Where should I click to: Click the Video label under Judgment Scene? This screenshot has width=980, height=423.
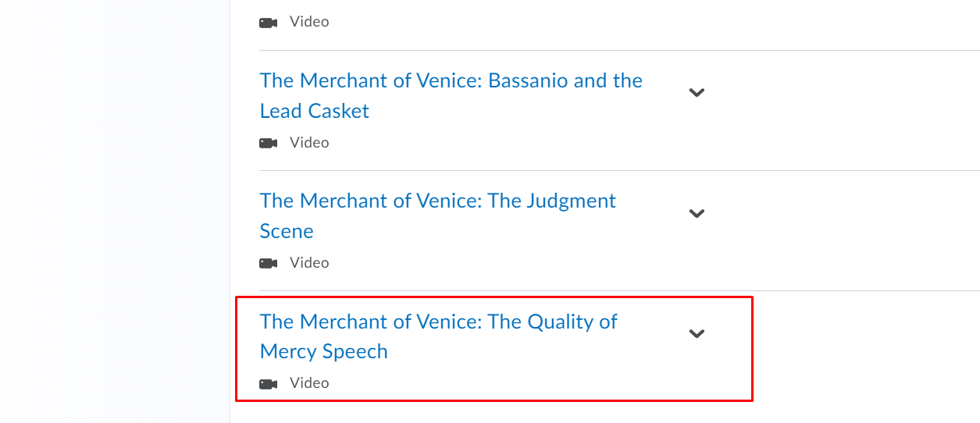point(309,262)
